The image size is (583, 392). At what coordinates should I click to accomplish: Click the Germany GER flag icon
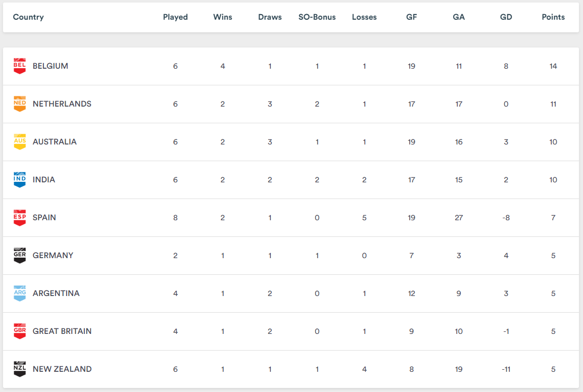pos(20,256)
